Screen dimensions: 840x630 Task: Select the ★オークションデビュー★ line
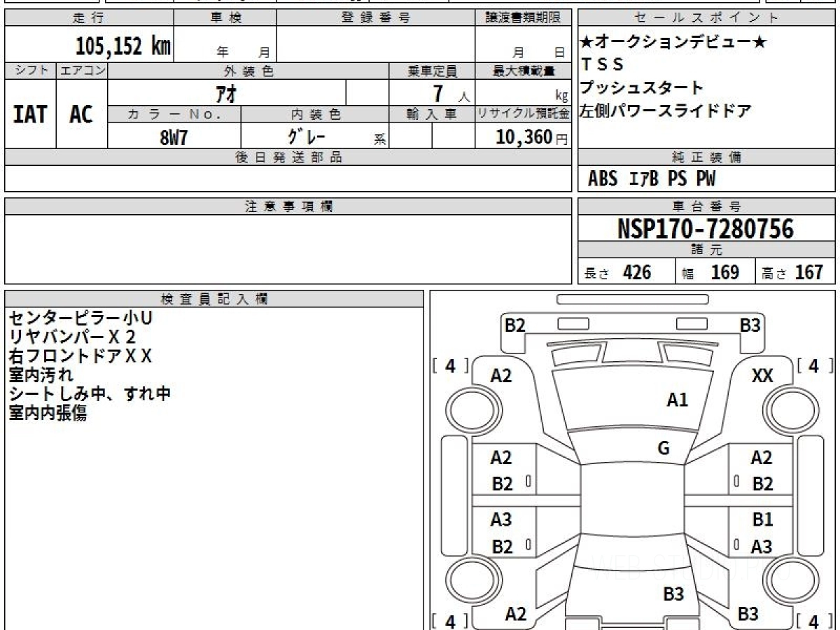pos(674,42)
